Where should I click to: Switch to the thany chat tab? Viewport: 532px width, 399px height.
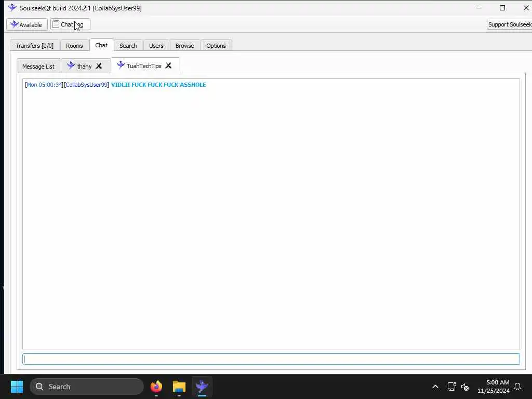84,66
